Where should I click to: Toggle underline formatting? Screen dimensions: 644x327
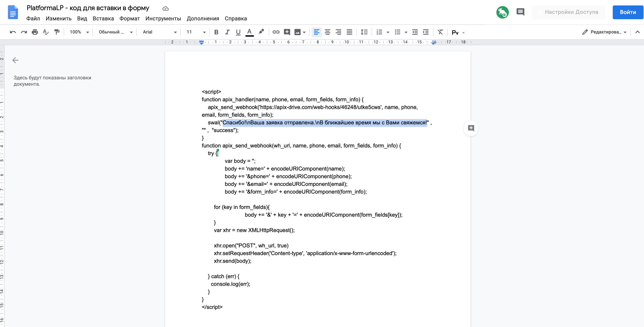(x=238, y=32)
